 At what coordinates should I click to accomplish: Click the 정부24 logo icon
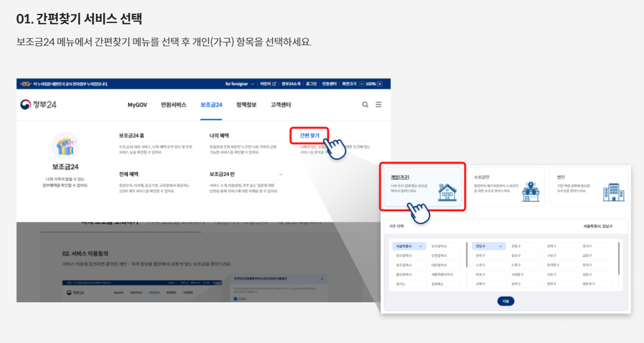(24, 105)
